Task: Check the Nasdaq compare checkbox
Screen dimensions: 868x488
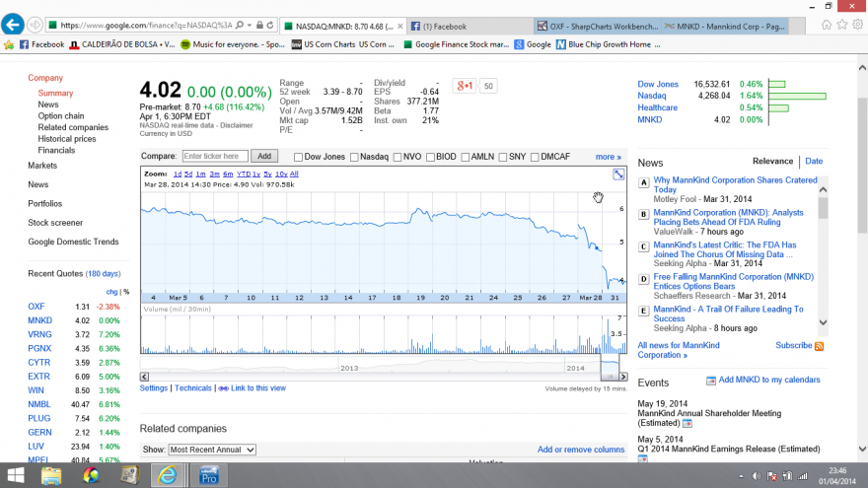Action: 354,157
